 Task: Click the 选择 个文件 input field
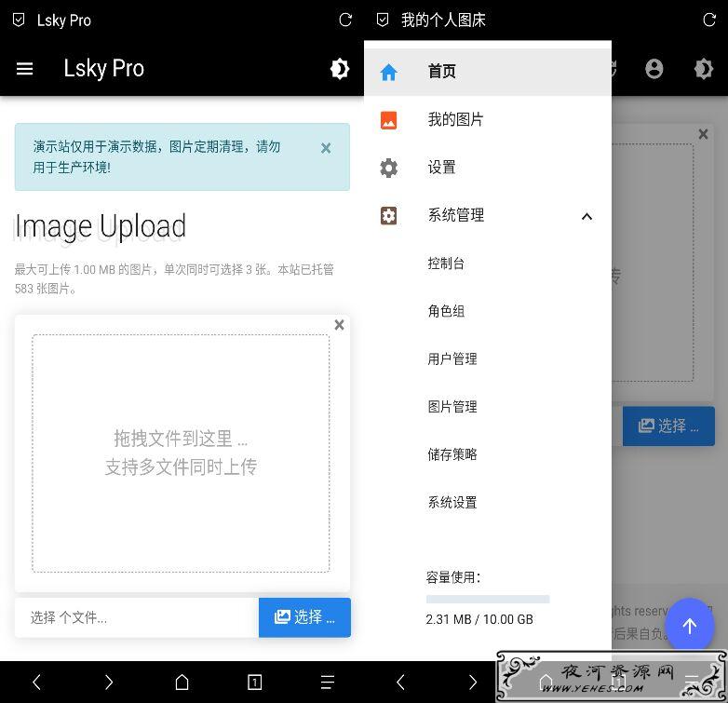[x=137, y=617]
